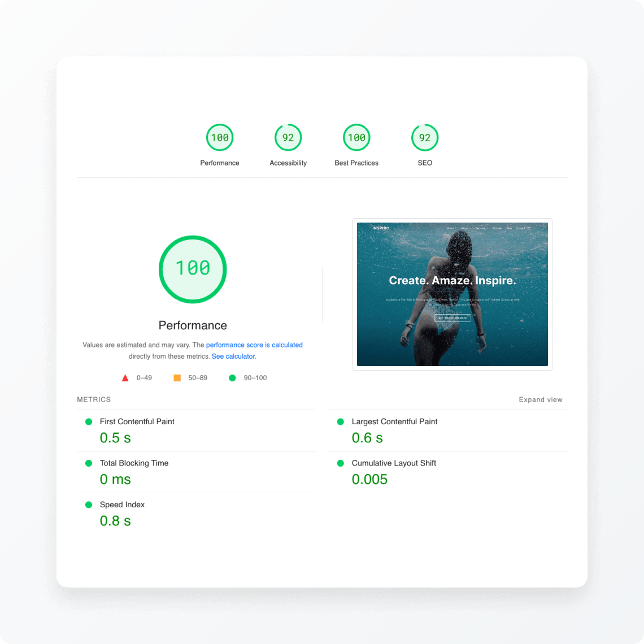Click the 0.005 Cumulative Layout Shift value
644x644 pixels.
click(369, 479)
